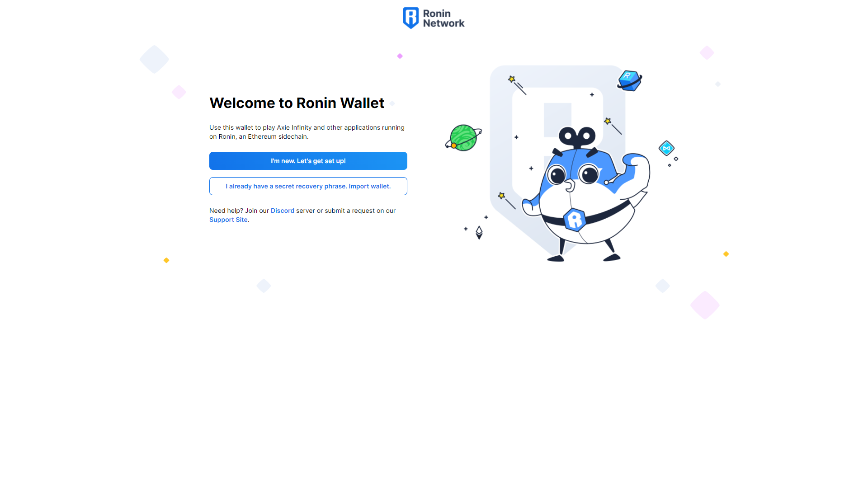This screenshot has height=488, width=868.
Task: Open the Discord server link
Action: 283,211
